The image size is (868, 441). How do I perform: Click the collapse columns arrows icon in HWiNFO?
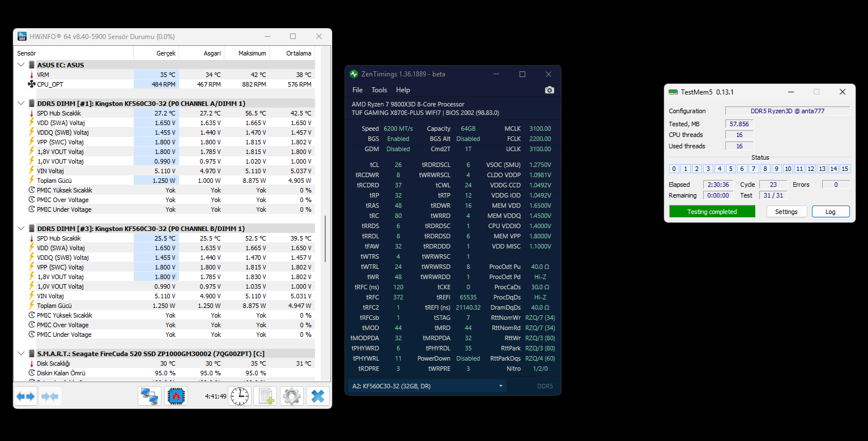[x=50, y=396]
